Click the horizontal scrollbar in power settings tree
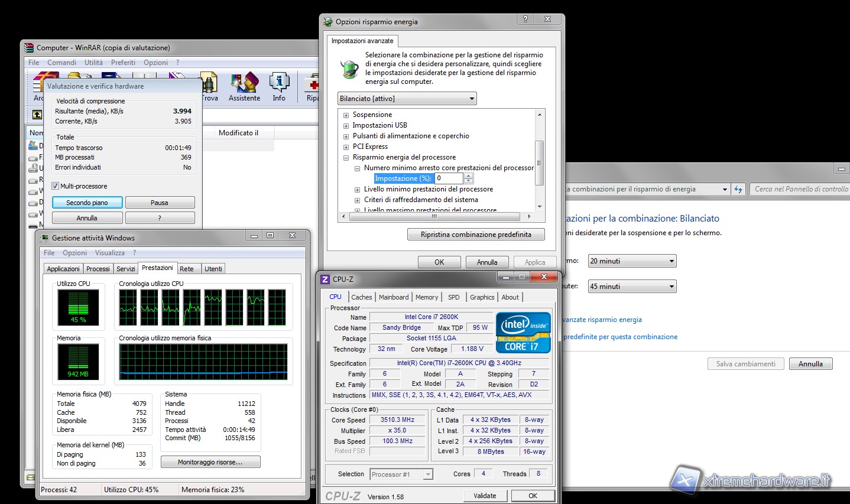 click(x=434, y=217)
